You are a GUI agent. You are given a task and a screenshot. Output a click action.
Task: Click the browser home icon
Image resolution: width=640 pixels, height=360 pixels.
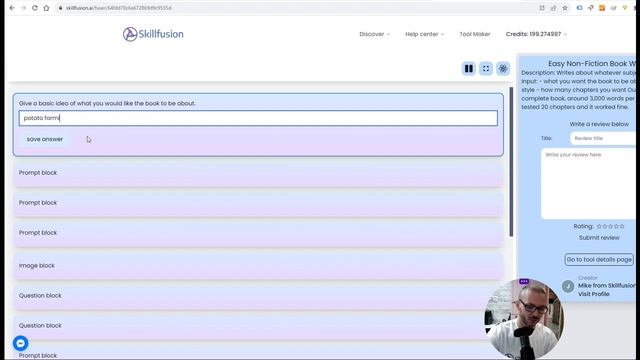point(46,8)
